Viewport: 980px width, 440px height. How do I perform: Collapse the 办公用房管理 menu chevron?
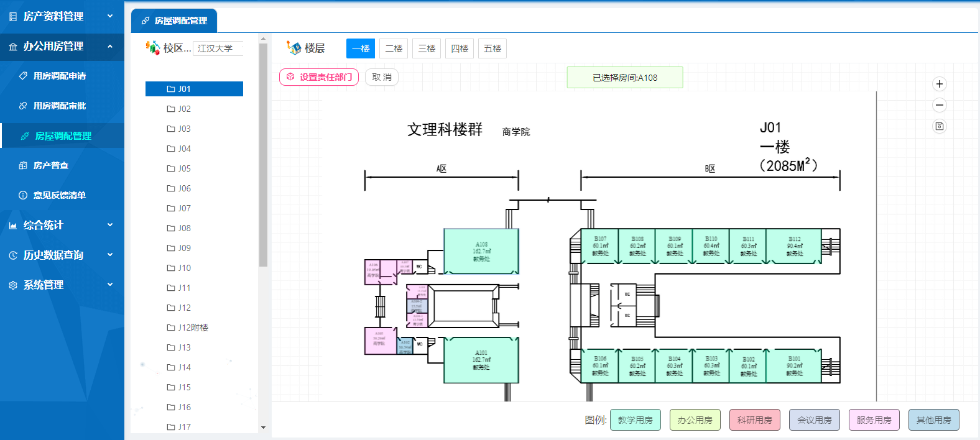tap(110, 46)
